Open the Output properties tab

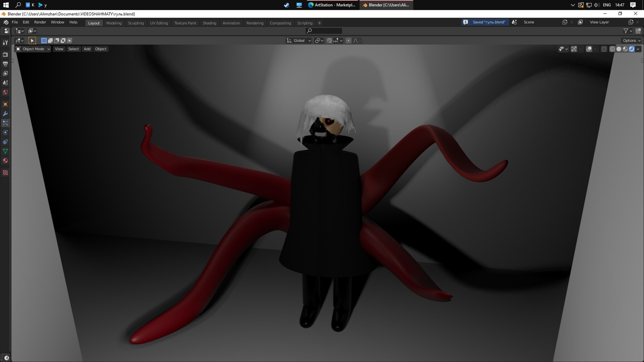(x=5, y=64)
